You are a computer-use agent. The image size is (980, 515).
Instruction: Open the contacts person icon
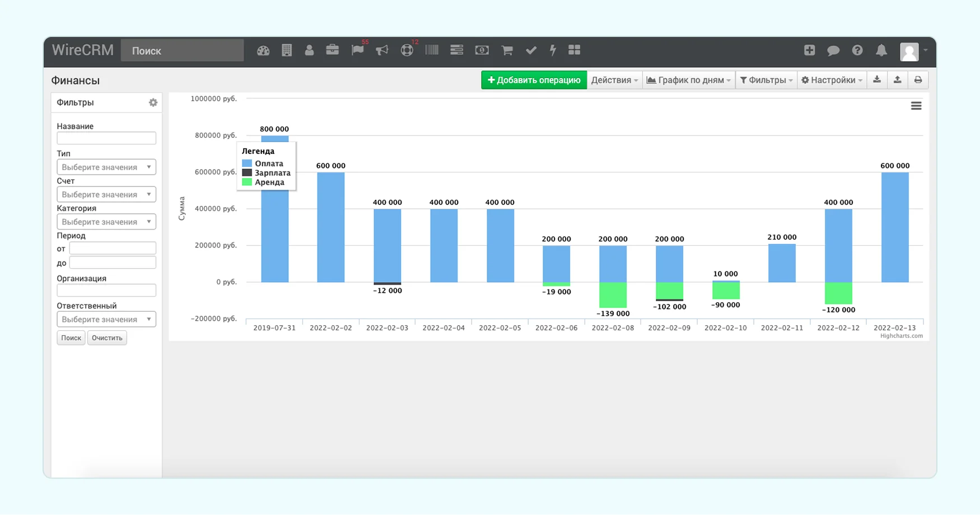[x=309, y=50]
